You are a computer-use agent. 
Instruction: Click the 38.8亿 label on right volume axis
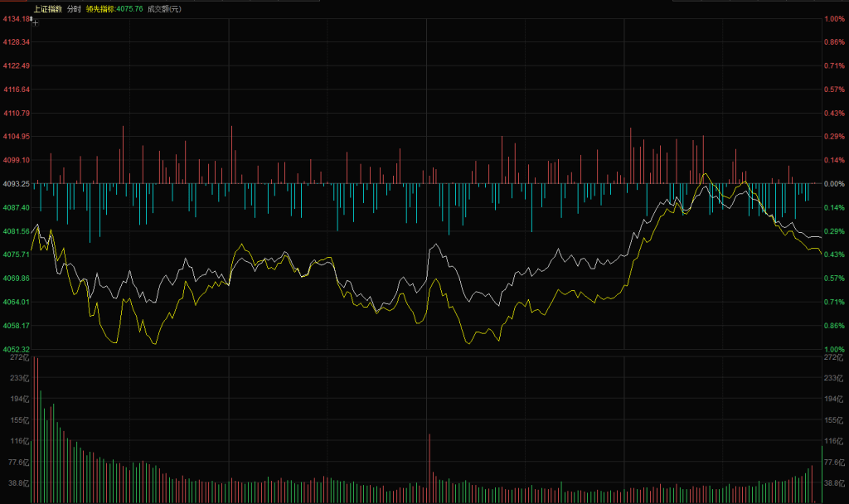833,482
